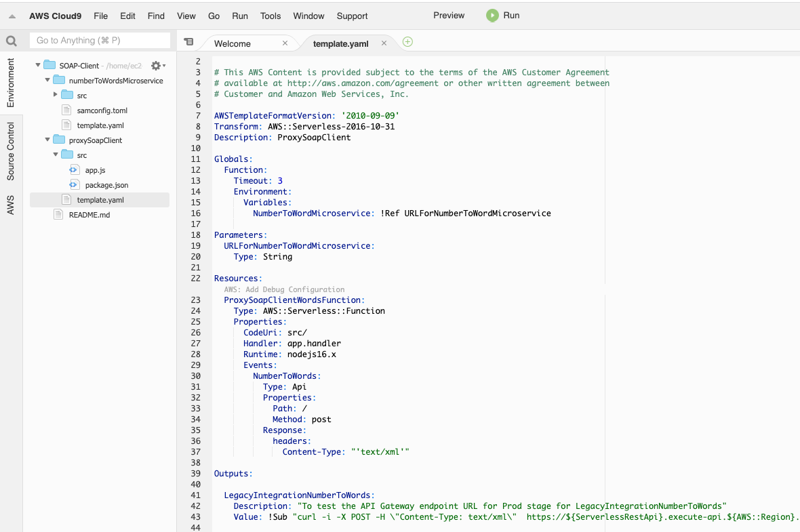Focus the Go to Anything search field
This screenshot has width=800, height=532.
tap(100, 41)
